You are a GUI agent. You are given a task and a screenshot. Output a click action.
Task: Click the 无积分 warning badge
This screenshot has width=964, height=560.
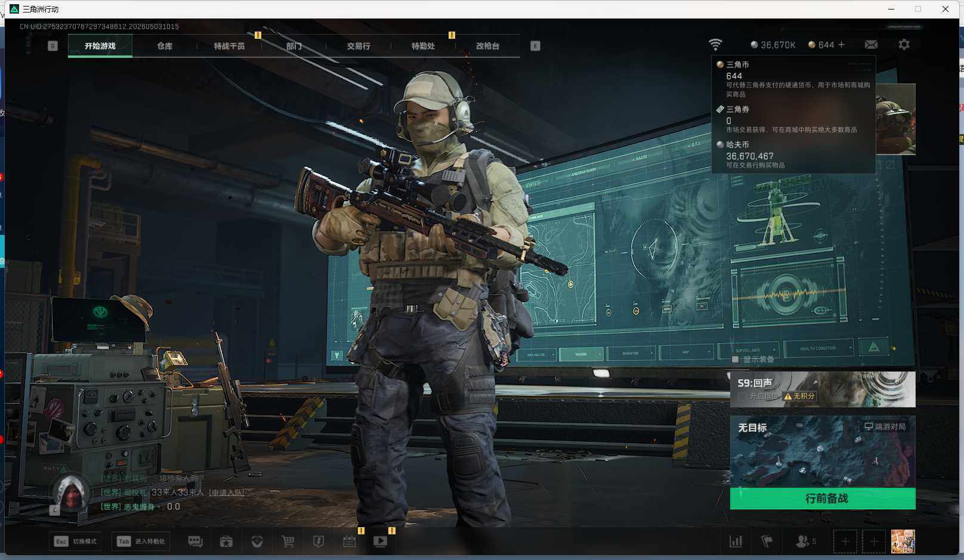click(x=799, y=396)
